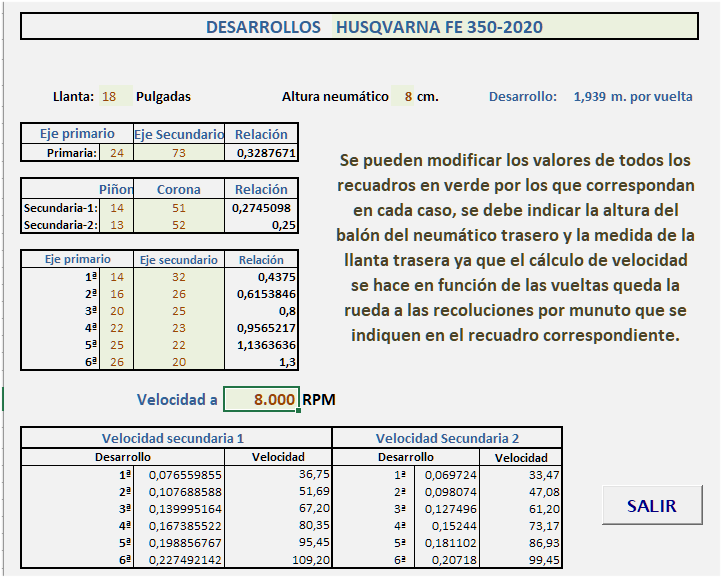Select 6ª gear eje secundario value 20
Screen dimensions: 721x577
tap(179, 362)
